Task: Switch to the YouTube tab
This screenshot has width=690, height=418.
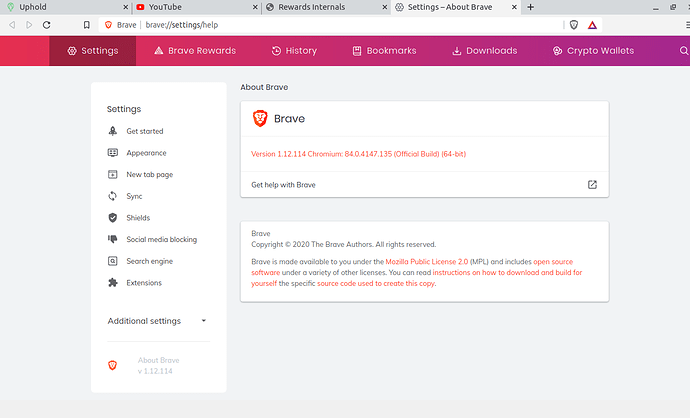Action: [196, 7]
